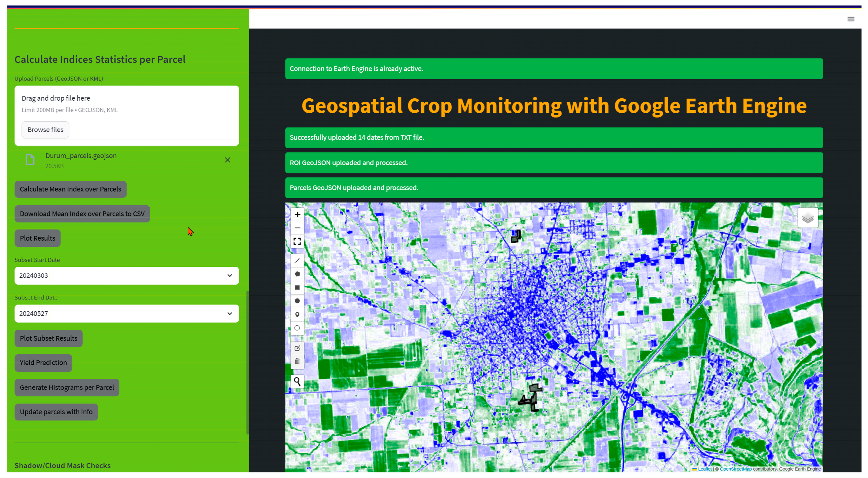Open the map layers control
This screenshot has width=868, height=478.
coord(808,218)
